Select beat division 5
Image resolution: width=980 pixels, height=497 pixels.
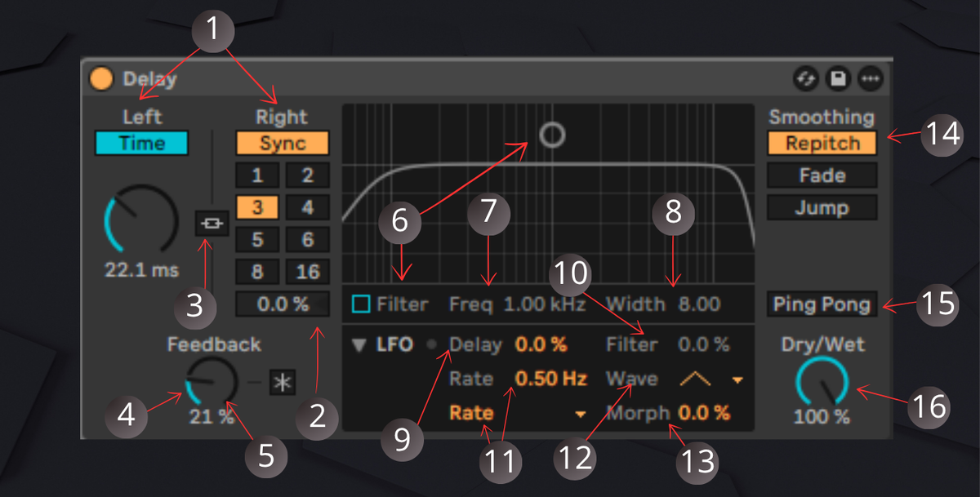[257, 239]
